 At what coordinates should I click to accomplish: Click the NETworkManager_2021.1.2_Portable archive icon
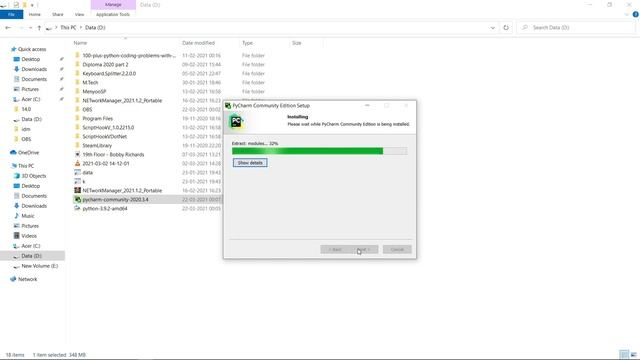click(77, 190)
